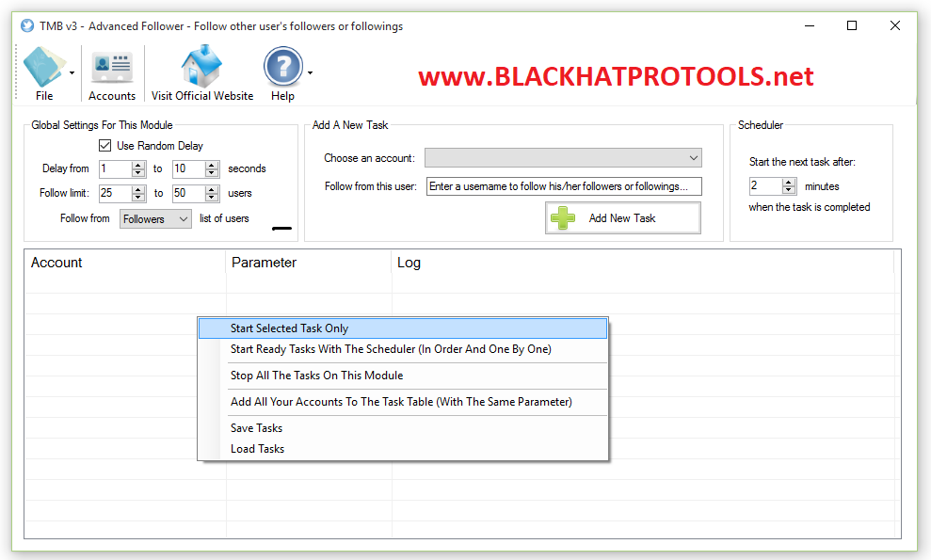Expand the arrow next to File icon

[72, 72]
